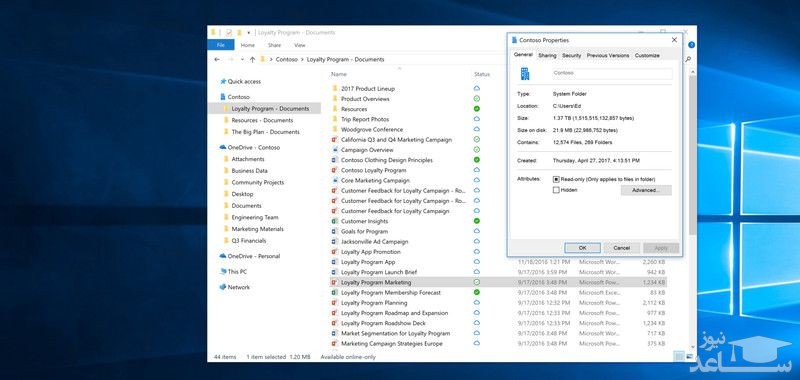Click the OneDrive - Personal cloud icon
Screen dimensions: 800x380
pyautogui.click(x=223, y=256)
